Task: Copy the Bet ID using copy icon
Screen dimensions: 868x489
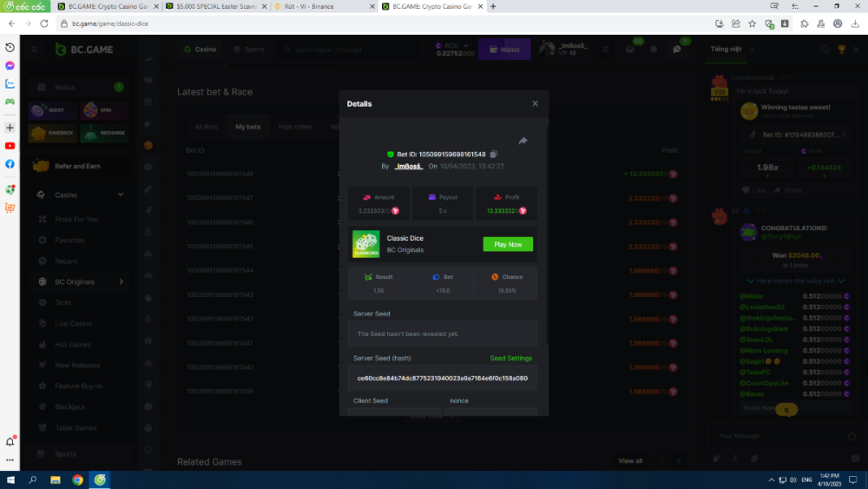Action: [x=494, y=154]
